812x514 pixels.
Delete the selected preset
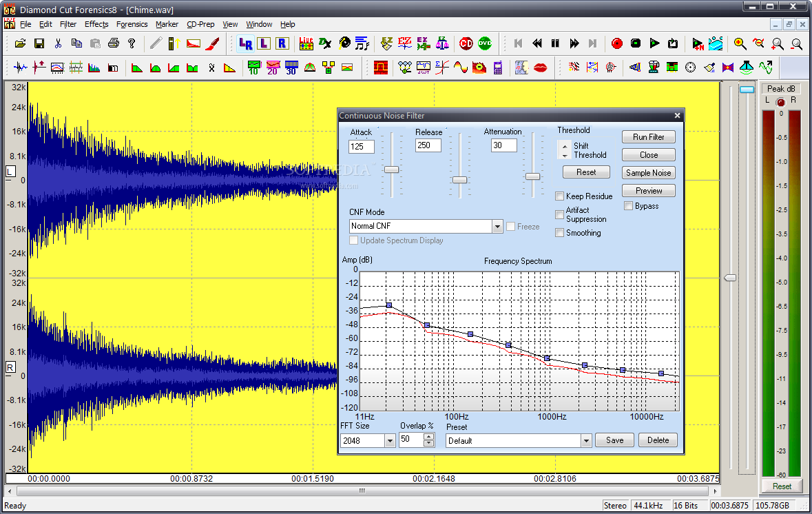pyautogui.click(x=658, y=440)
